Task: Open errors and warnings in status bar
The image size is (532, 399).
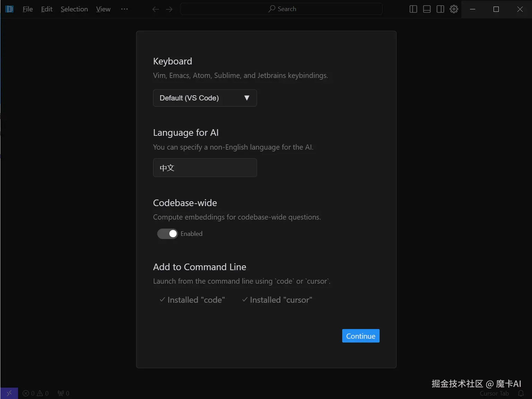Action: [36, 393]
